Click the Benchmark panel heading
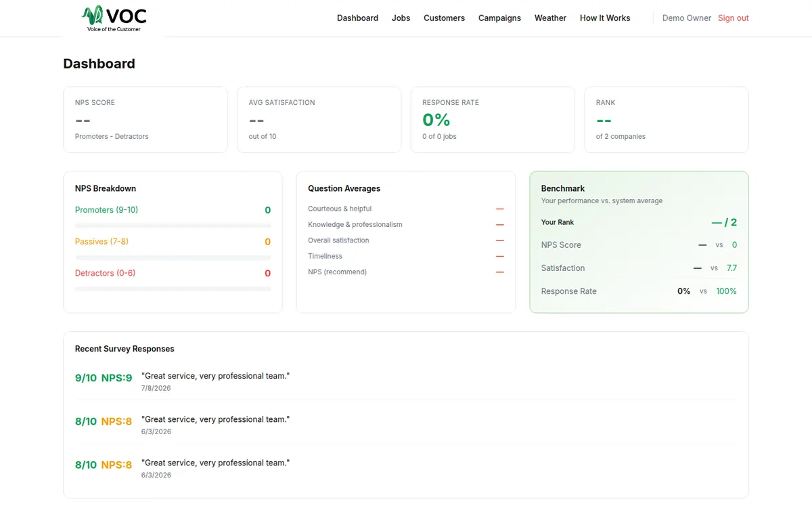This screenshot has width=812, height=508. 563,188
